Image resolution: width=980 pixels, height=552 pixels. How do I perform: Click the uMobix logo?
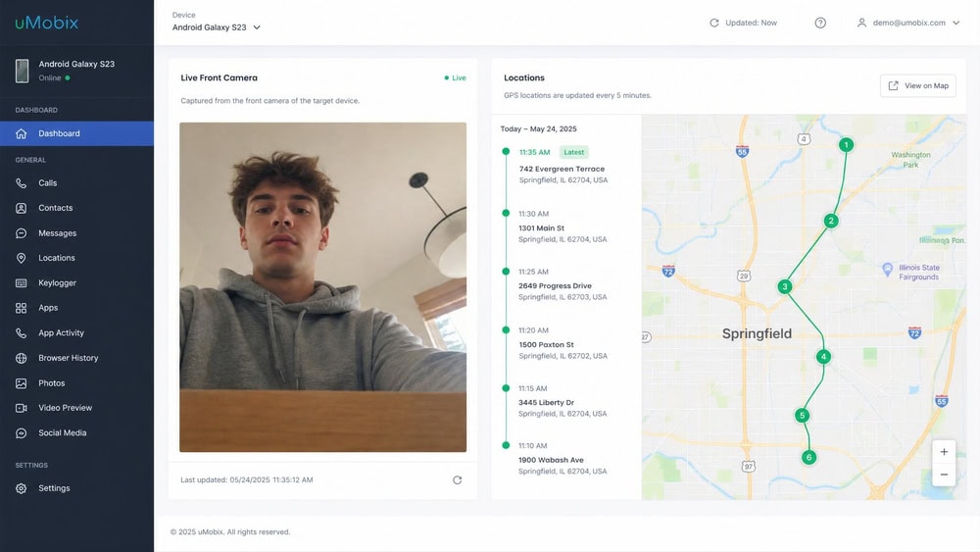pyautogui.click(x=47, y=23)
